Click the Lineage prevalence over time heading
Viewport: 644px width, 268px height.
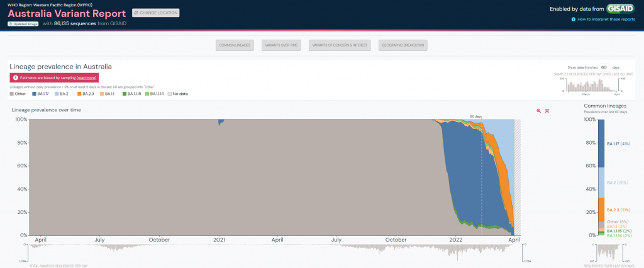tap(47, 109)
